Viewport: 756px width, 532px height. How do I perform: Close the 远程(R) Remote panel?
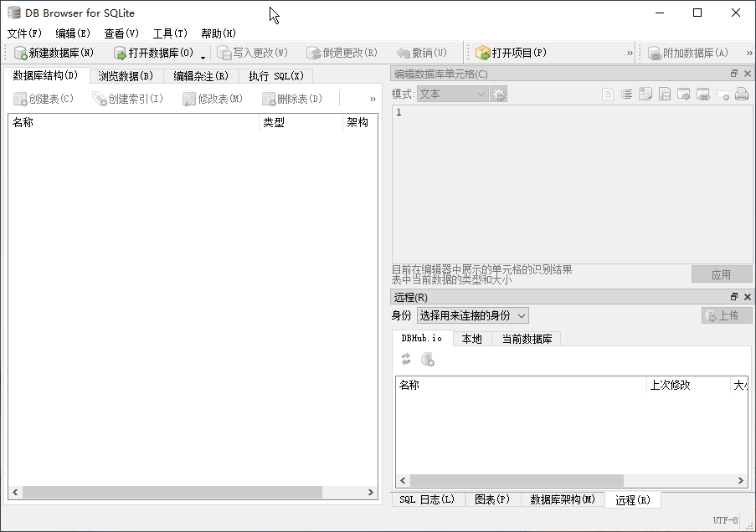tap(748, 296)
